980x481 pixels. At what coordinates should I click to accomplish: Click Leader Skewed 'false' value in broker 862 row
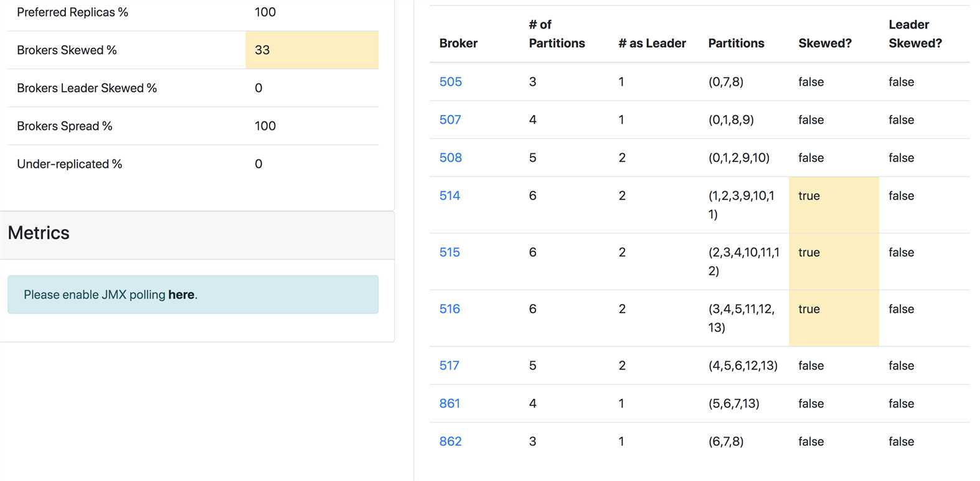tap(901, 441)
